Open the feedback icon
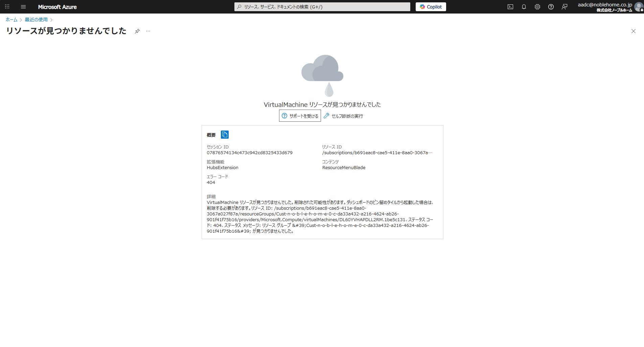This screenshot has width=644, height=347. pyautogui.click(x=565, y=7)
